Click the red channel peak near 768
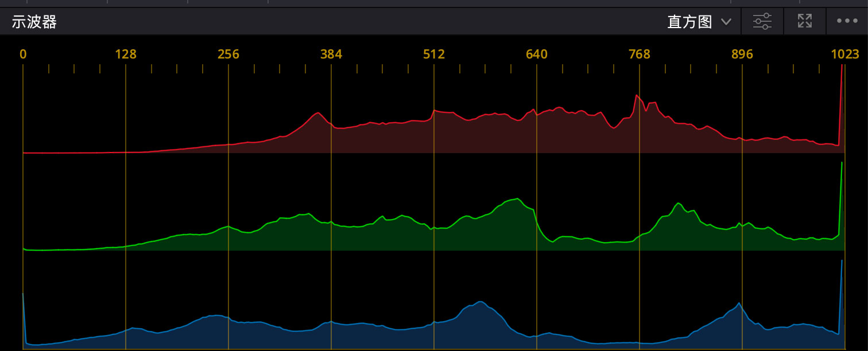This screenshot has width=868, height=351. pyautogui.click(x=637, y=96)
